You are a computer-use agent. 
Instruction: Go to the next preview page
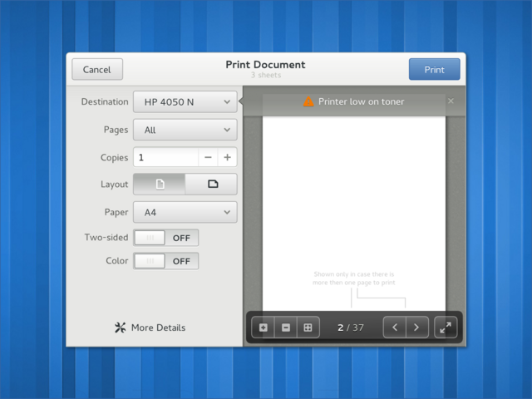pyautogui.click(x=417, y=328)
